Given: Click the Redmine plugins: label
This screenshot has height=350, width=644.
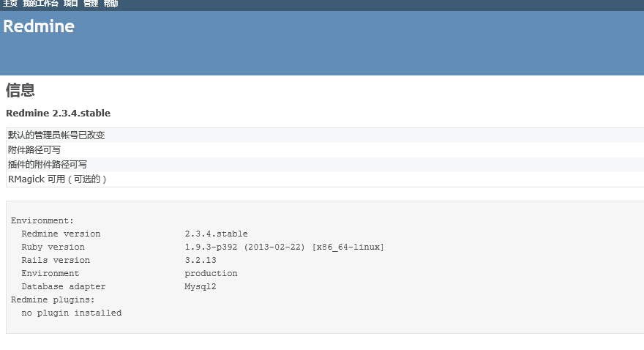Looking at the screenshot, I should 53,299.
